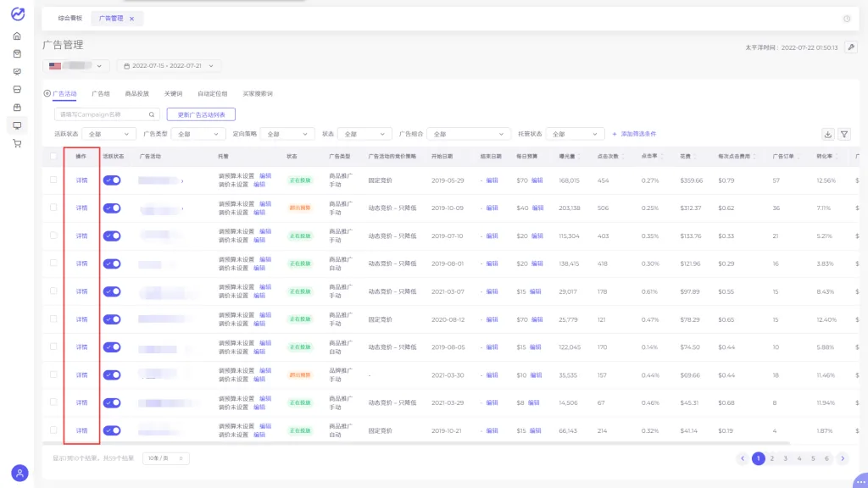Edit end date of 2021-03-29 campaign

[x=492, y=402]
